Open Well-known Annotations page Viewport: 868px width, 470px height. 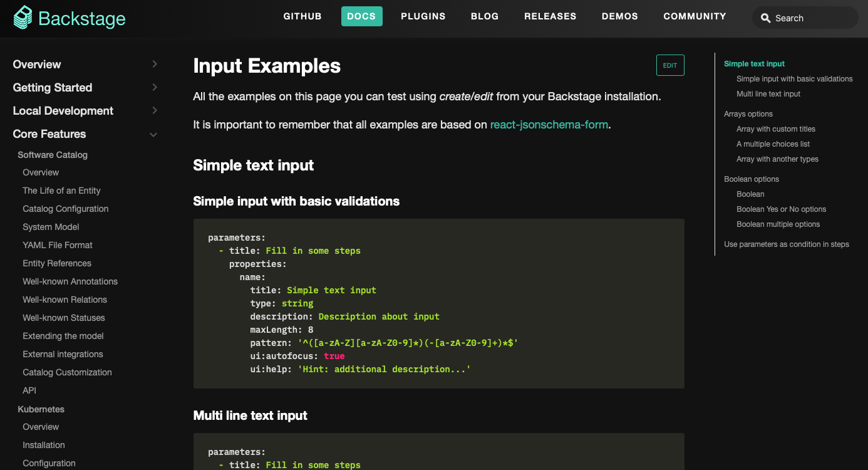coord(70,281)
